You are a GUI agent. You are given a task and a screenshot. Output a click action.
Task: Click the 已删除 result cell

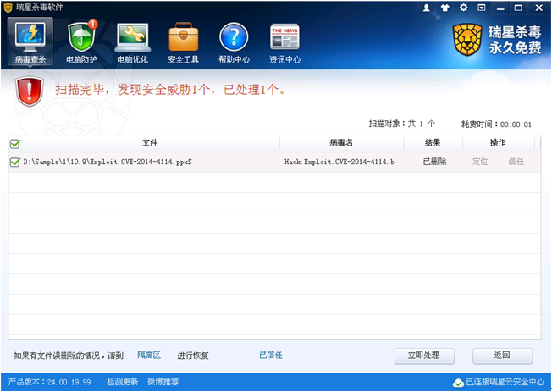click(435, 162)
